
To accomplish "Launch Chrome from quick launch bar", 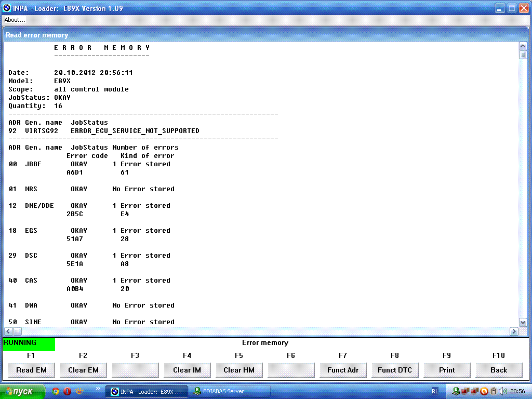I will click(56, 391).
